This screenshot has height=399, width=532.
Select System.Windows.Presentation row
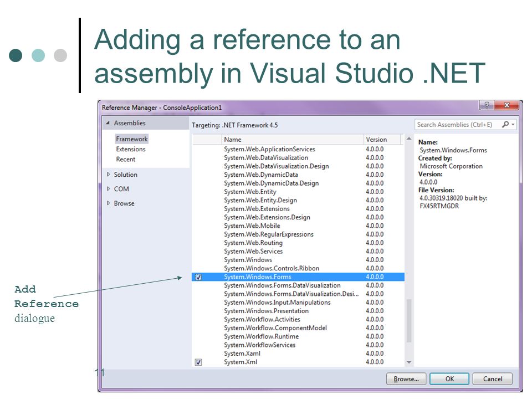click(298, 311)
